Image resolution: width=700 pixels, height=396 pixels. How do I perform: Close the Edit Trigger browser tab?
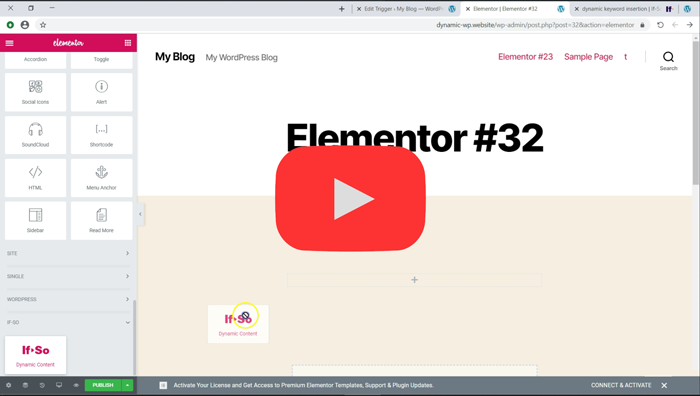[358, 9]
